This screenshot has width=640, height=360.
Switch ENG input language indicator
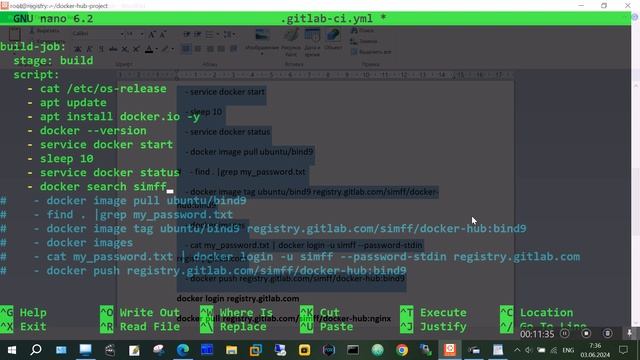click(568, 350)
